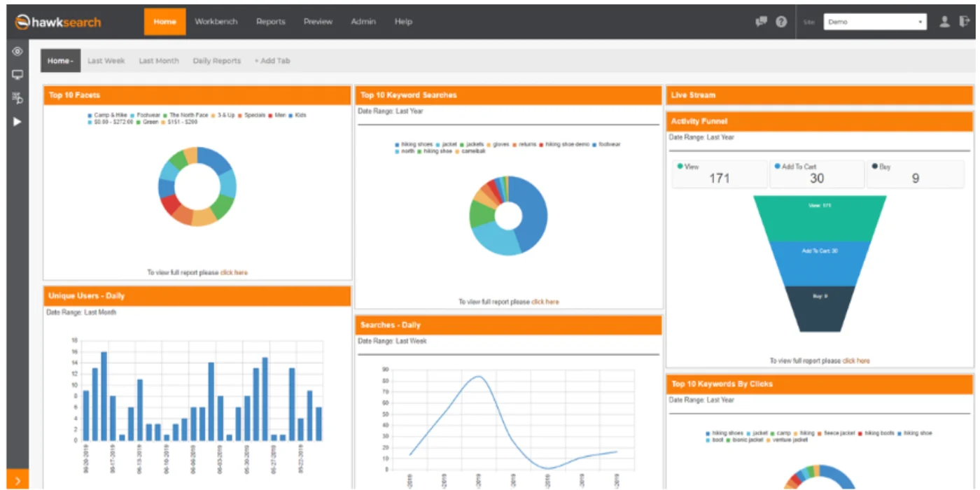
Task: Click 'click here' link under Top 10 Facets
Action: point(234,272)
